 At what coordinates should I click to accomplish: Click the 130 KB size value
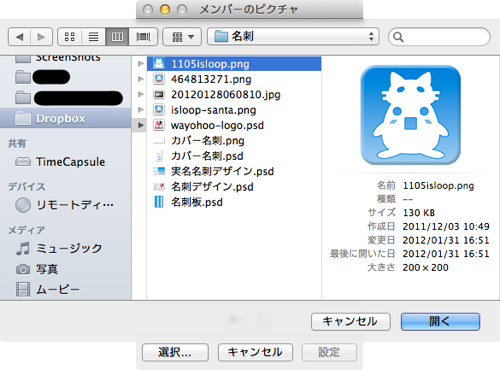coord(419,213)
